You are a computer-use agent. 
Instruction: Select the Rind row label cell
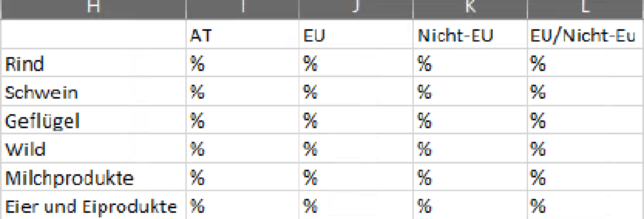[x=93, y=63]
